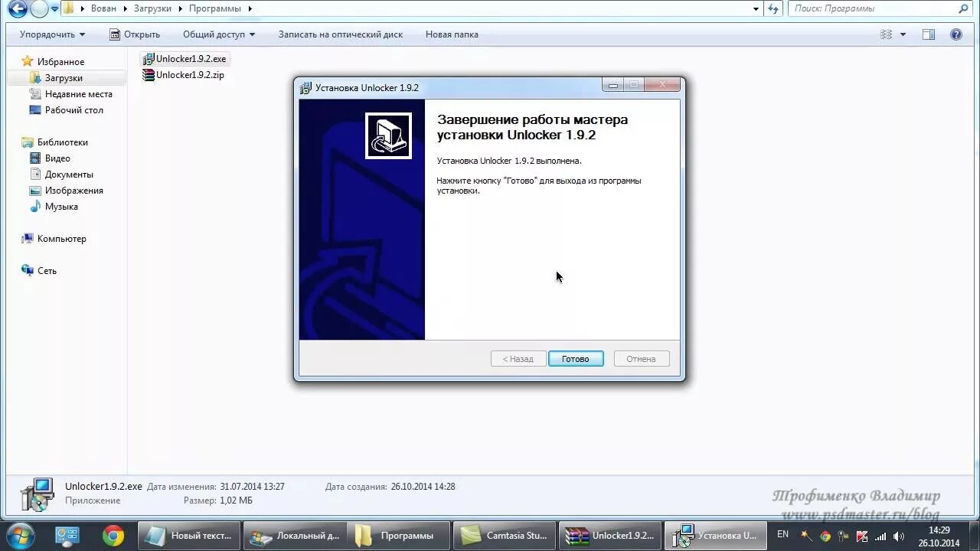Open the view options dropdown arrow

click(x=903, y=34)
